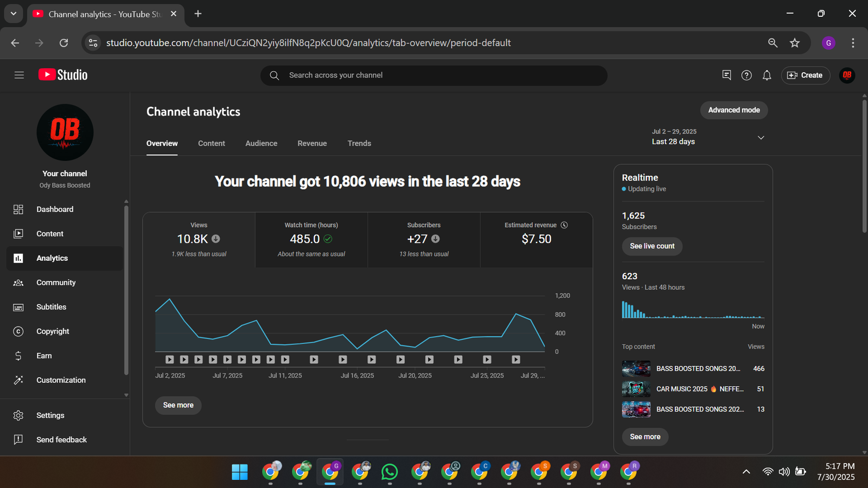Open Customization in the sidebar
Viewport: 868px width, 488px height.
[65, 380]
